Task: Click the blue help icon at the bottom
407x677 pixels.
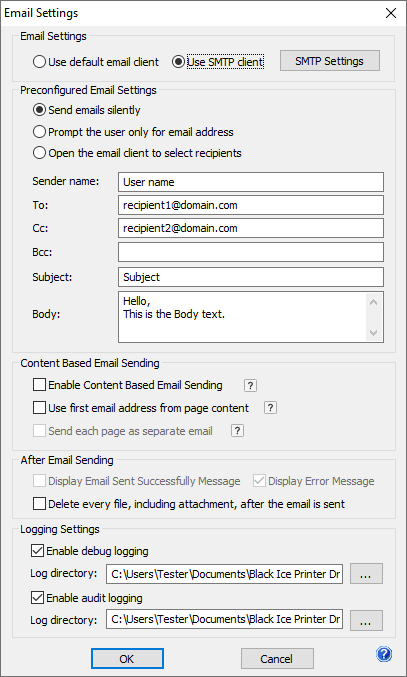Action: coord(384,655)
